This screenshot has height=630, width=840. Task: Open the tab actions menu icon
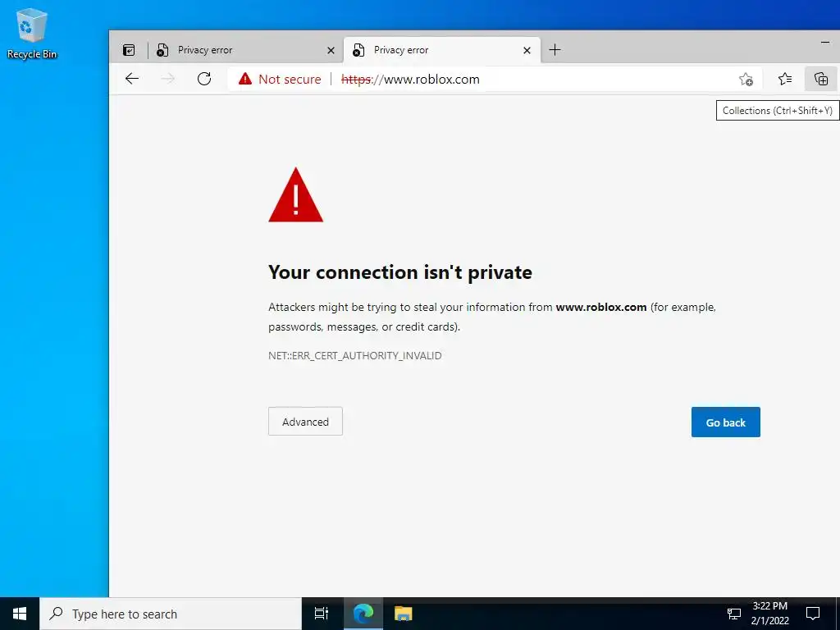pyautogui.click(x=129, y=50)
